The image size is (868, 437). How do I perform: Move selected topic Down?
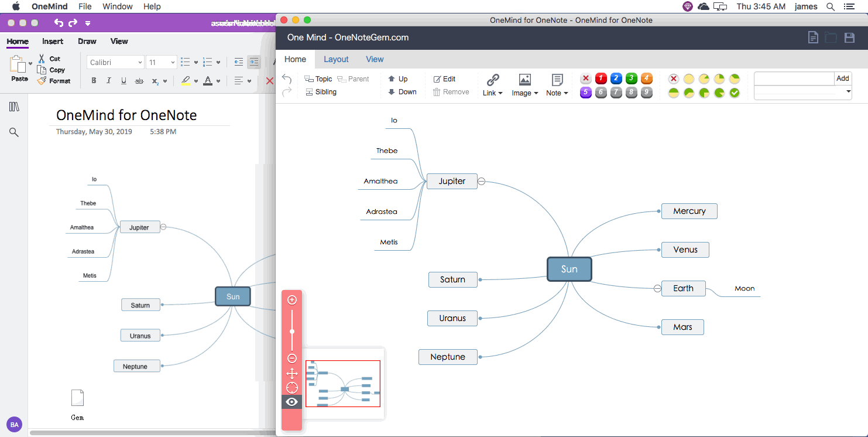[402, 92]
